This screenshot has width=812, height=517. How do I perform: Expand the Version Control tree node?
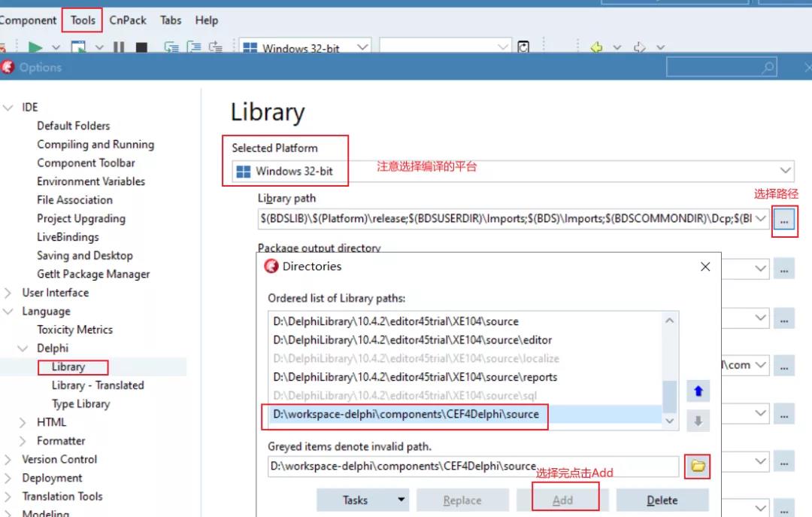coord(8,460)
